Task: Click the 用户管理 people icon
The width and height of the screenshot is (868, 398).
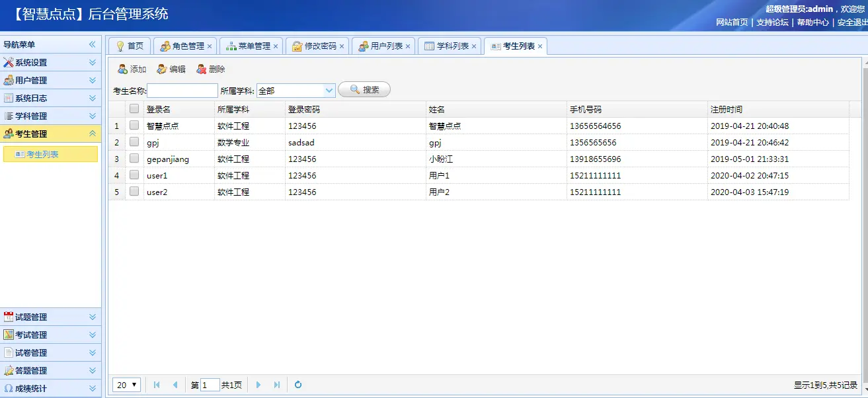Action: (x=9, y=81)
